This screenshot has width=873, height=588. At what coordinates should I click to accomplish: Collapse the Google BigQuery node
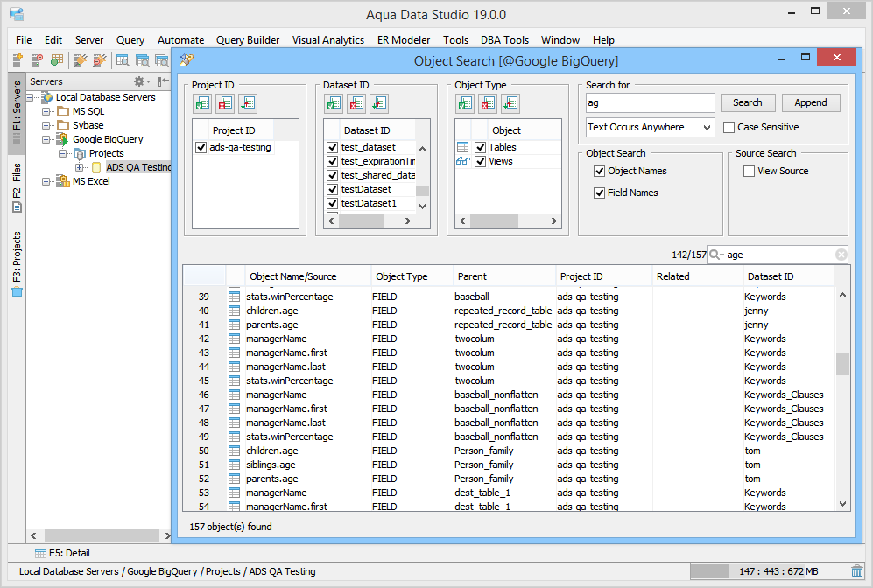tap(46, 139)
